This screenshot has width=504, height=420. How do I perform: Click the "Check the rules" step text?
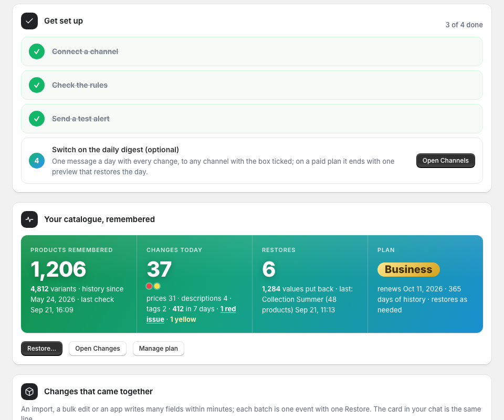pos(80,85)
